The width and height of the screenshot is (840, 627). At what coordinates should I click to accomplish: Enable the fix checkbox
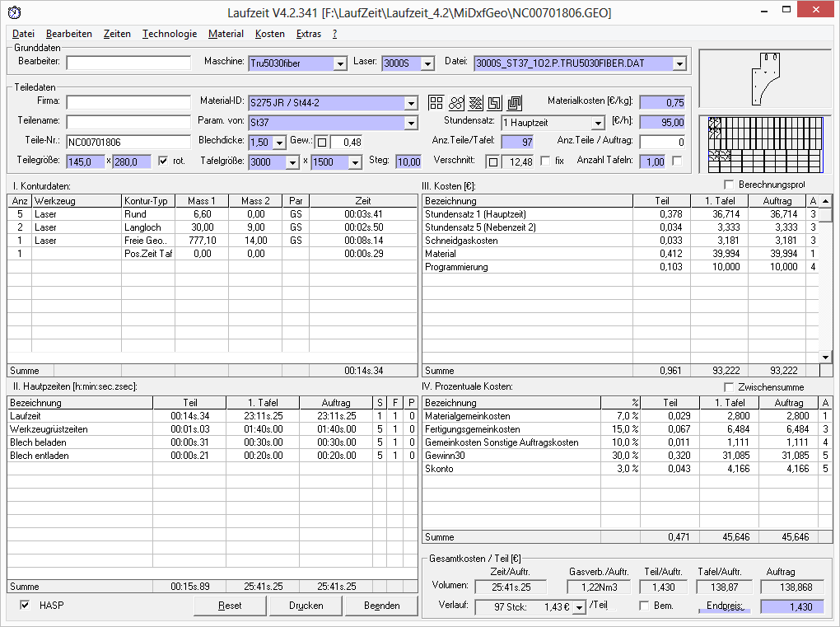point(545,161)
